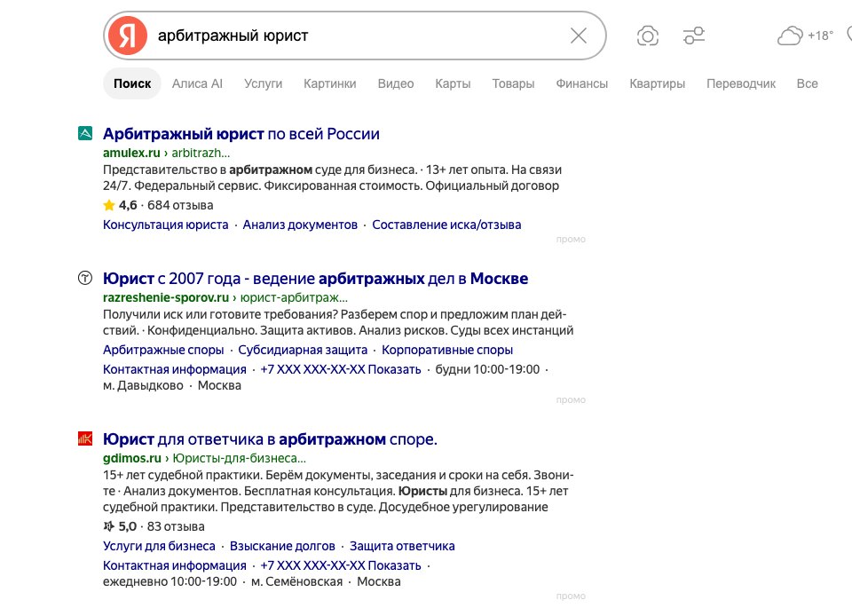Screen dimensions: 852x616
Task: Click the +18° temperature reading
Action: 820,36
